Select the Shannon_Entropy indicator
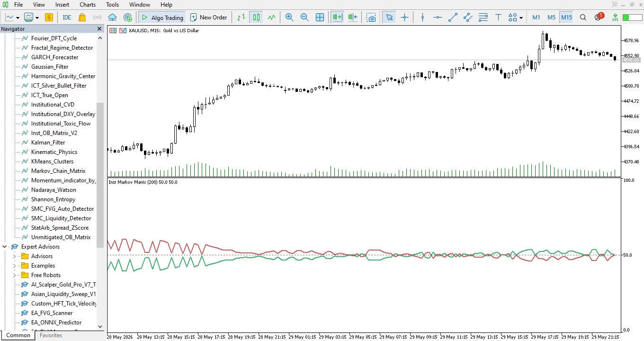This screenshot has width=644, height=341. 53,199
